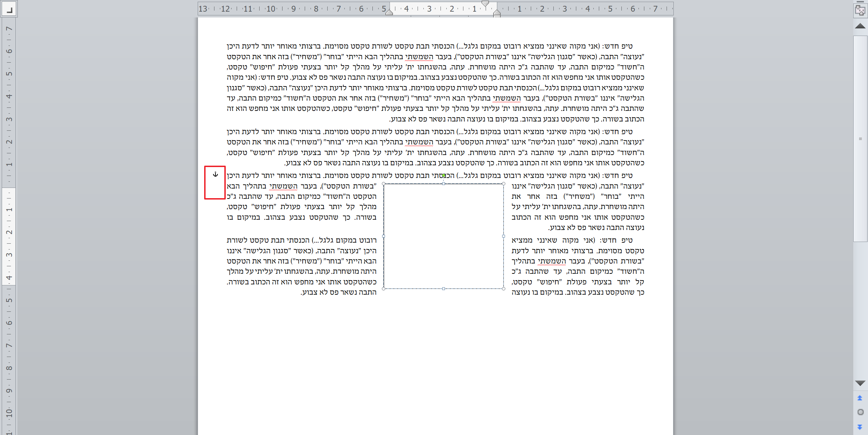Click the left indent triangle near ruler mark 5
This screenshot has height=435, width=868.
389,12
